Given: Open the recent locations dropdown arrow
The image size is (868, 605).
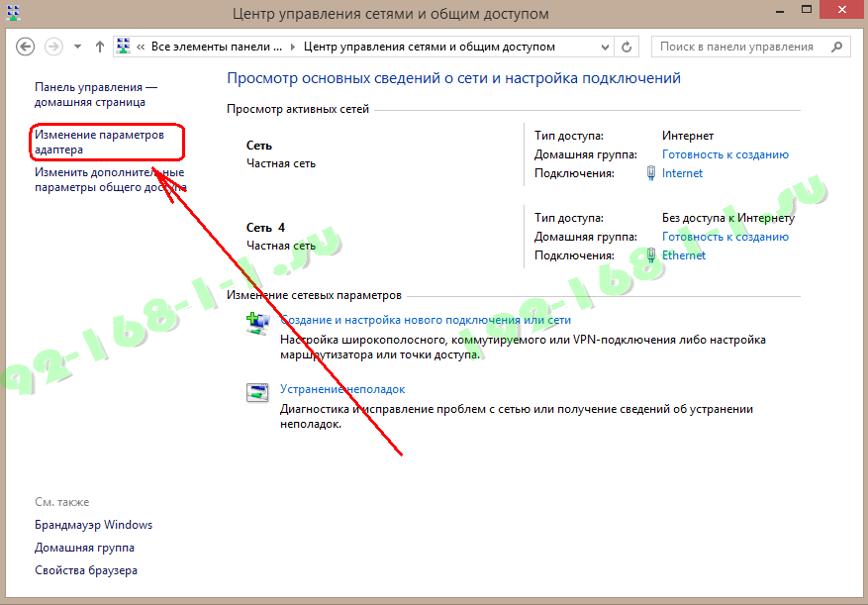Looking at the screenshot, I should [x=77, y=47].
